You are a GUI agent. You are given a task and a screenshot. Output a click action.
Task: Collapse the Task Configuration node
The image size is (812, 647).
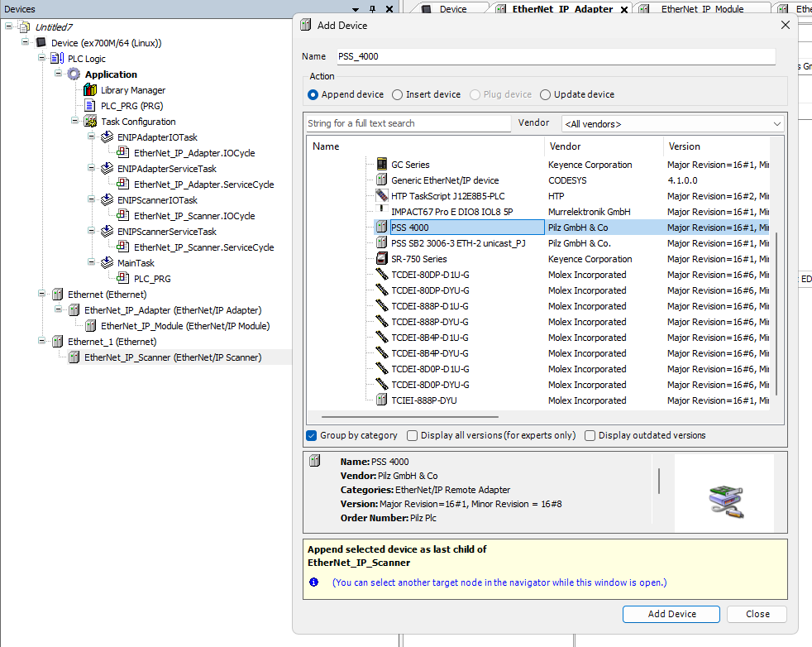(74, 120)
